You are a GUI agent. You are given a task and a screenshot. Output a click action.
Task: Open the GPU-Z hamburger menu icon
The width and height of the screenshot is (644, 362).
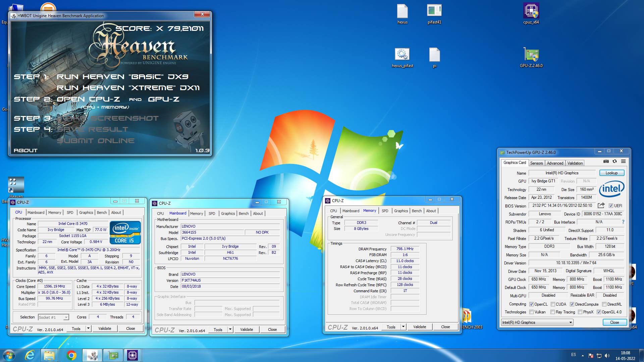(x=623, y=161)
